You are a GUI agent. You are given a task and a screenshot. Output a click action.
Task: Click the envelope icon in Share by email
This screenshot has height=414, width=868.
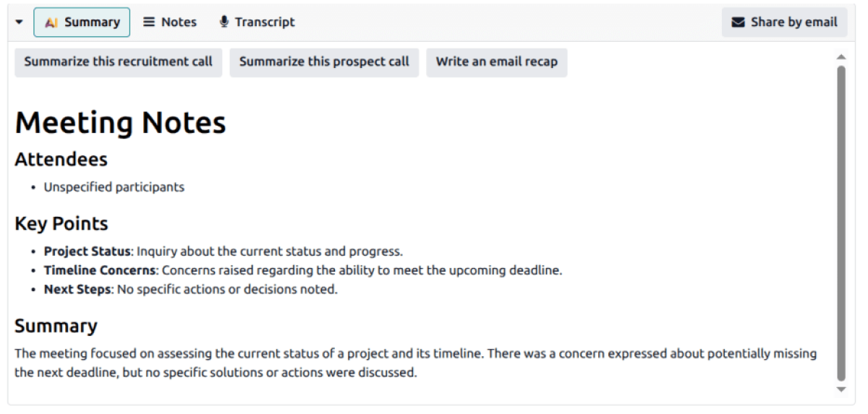[738, 22]
